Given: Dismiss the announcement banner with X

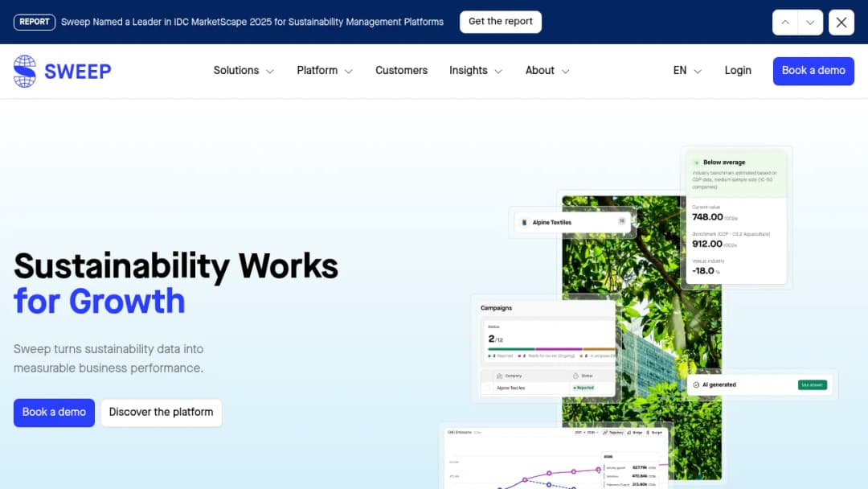Looking at the screenshot, I should pos(841,23).
